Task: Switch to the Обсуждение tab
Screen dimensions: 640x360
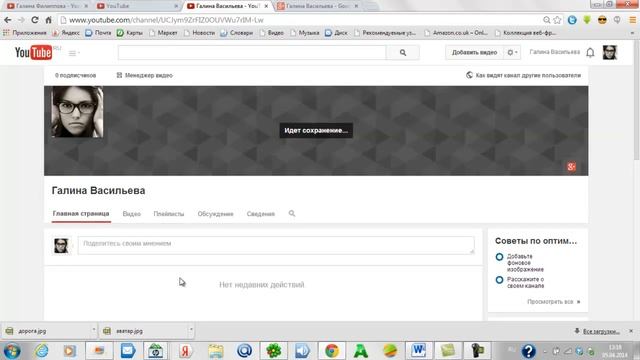Action: pyautogui.click(x=216, y=214)
